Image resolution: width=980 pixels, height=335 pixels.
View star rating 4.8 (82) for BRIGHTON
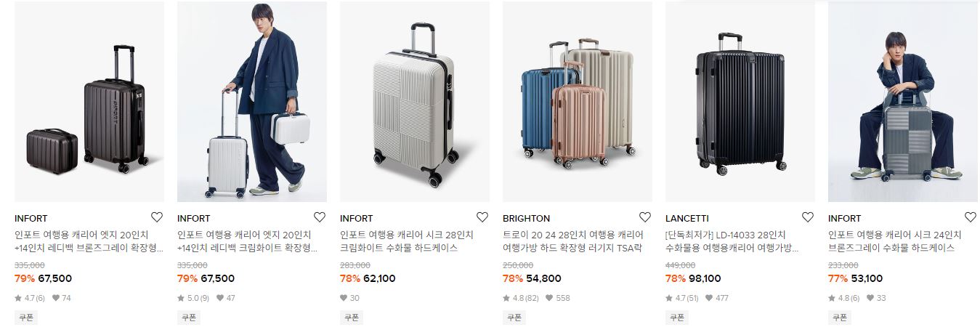[x=520, y=298]
